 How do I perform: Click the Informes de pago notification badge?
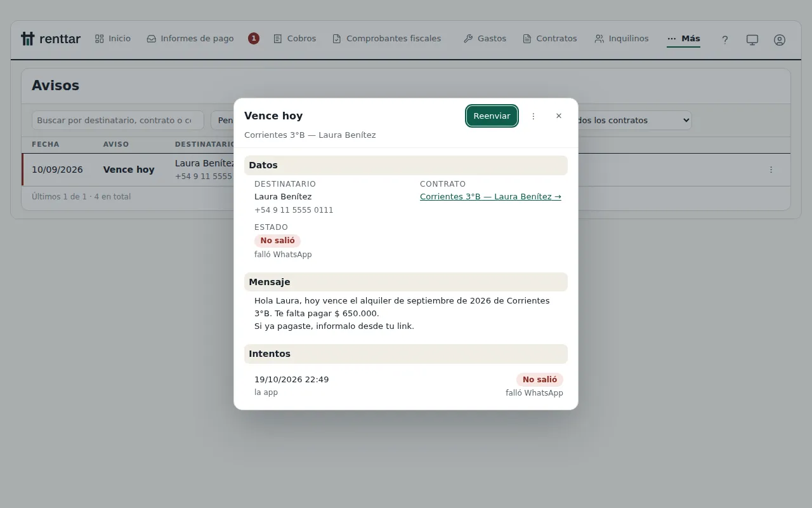coord(254,39)
